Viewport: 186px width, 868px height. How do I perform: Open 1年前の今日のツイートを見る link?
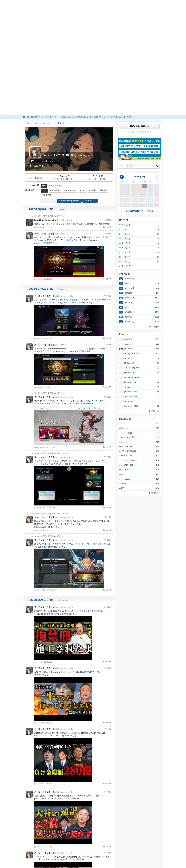click(x=139, y=211)
